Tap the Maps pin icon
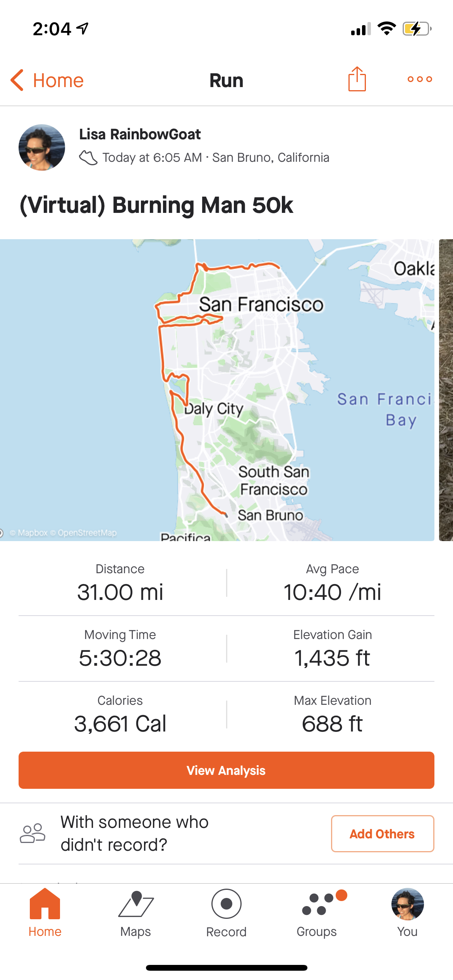Screen dimensions: 453x980 point(136,904)
